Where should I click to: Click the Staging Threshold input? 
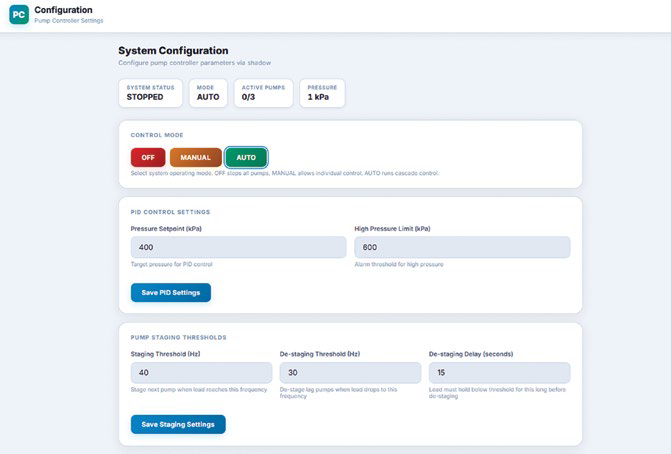point(201,373)
